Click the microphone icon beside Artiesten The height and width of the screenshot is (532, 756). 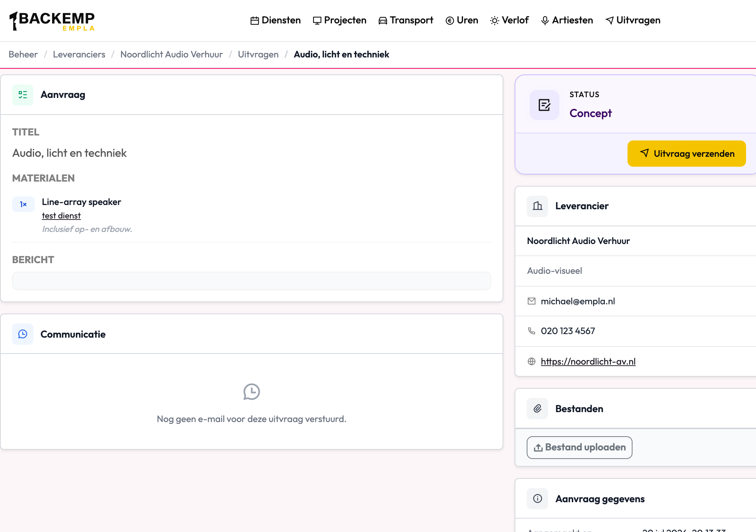(545, 21)
